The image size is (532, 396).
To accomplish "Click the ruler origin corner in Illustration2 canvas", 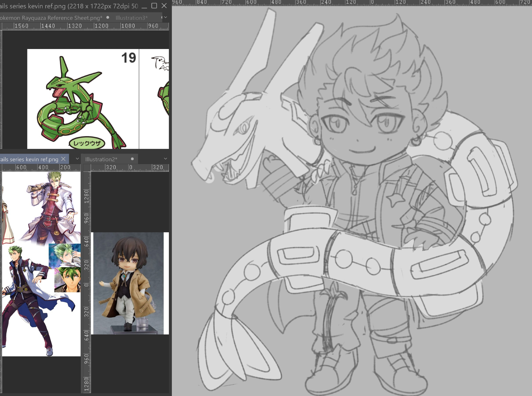I will [86, 168].
